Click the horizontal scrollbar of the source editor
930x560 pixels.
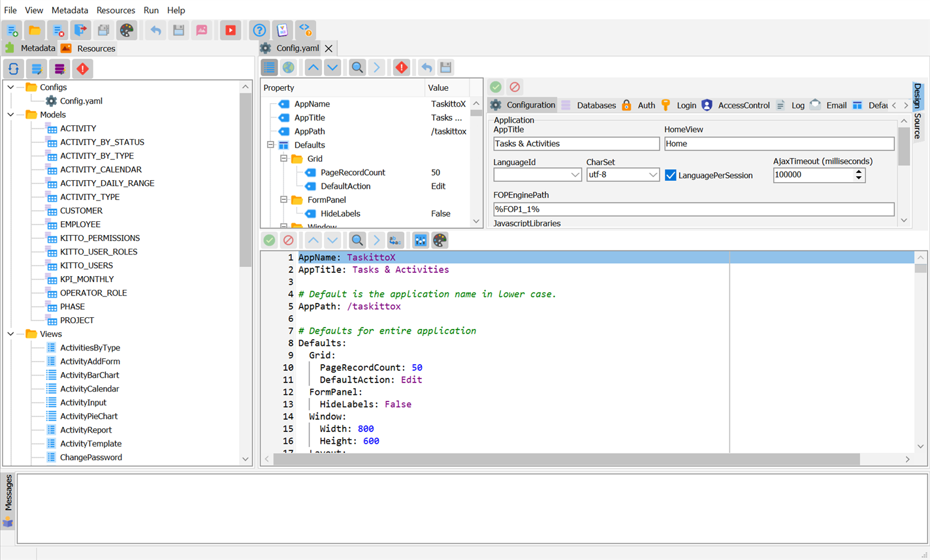coord(566,459)
